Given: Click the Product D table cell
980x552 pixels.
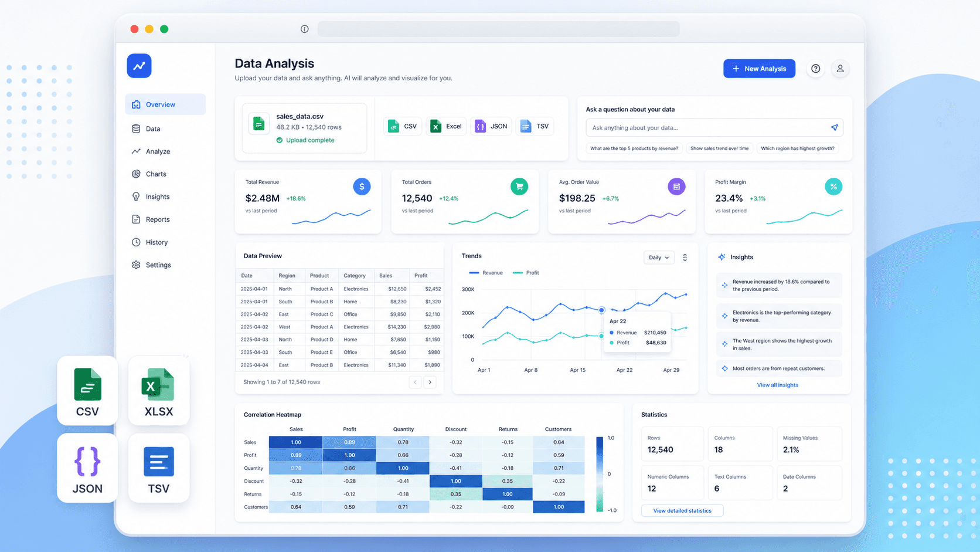Looking at the screenshot, I should [322, 339].
